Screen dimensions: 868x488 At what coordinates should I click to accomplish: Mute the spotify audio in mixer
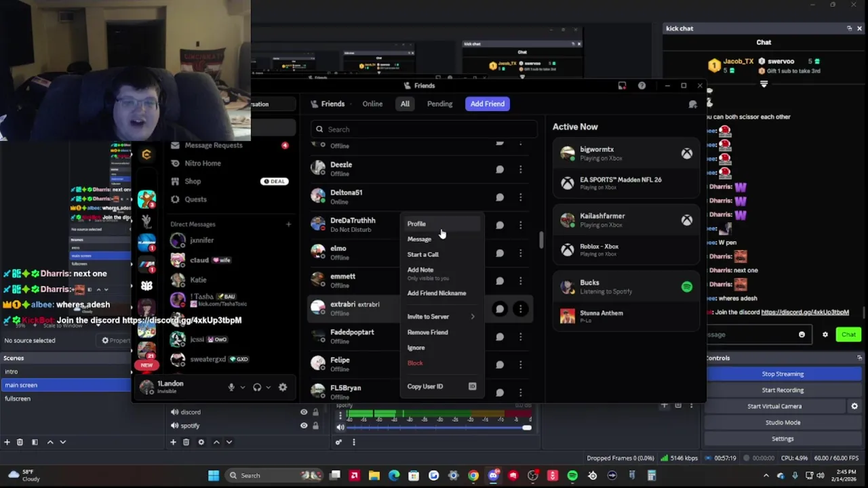(340, 427)
